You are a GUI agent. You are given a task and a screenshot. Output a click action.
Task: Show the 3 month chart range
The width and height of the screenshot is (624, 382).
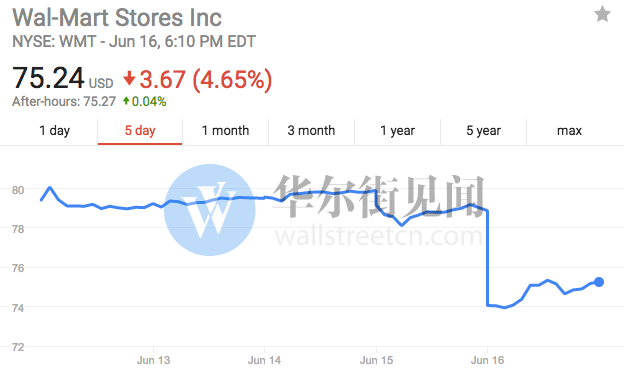pyautogui.click(x=311, y=131)
